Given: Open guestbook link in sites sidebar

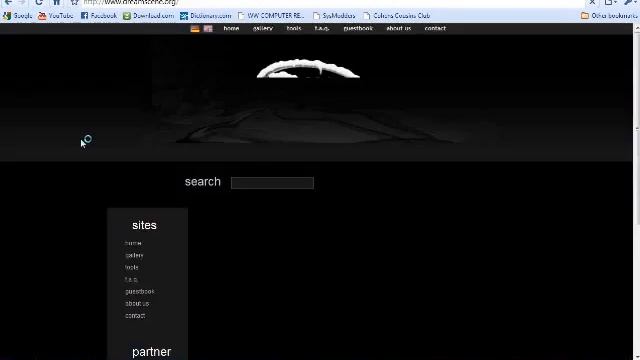Looking at the screenshot, I should click(x=140, y=291).
